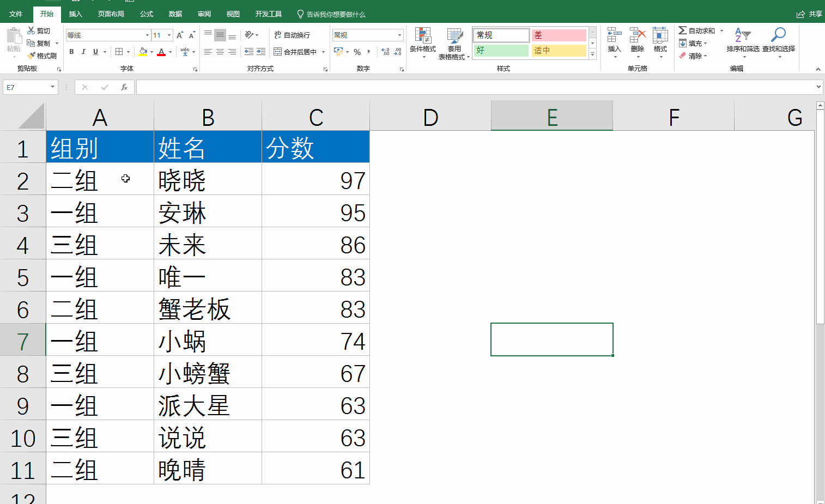Apply red font color with the A icon

click(161, 52)
